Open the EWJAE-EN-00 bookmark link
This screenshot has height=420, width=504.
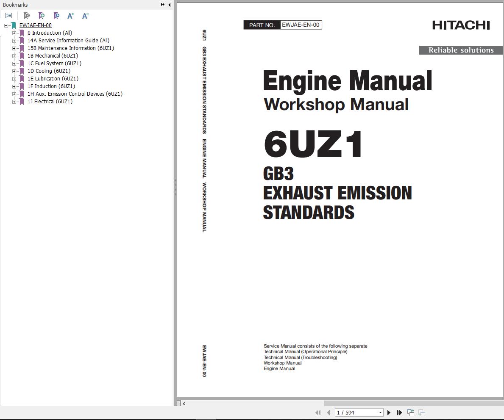(x=35, y=25)
